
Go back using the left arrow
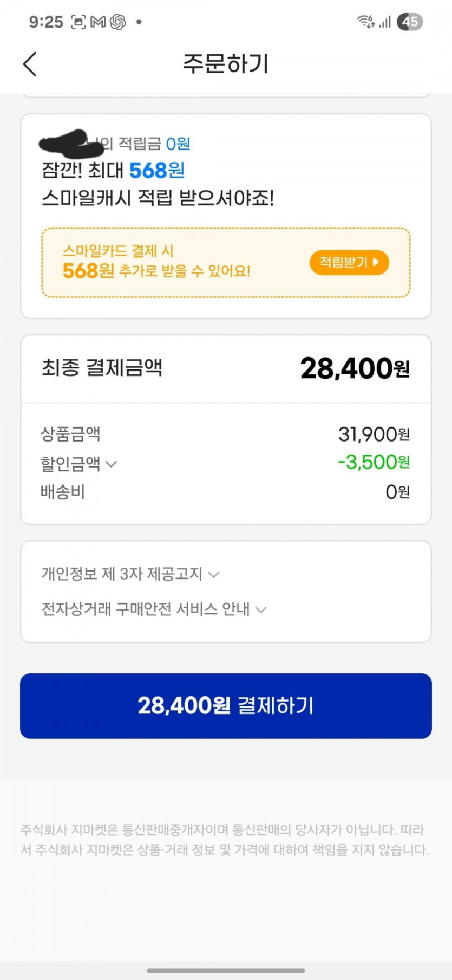pyautogui.click(x=30, y=64)
